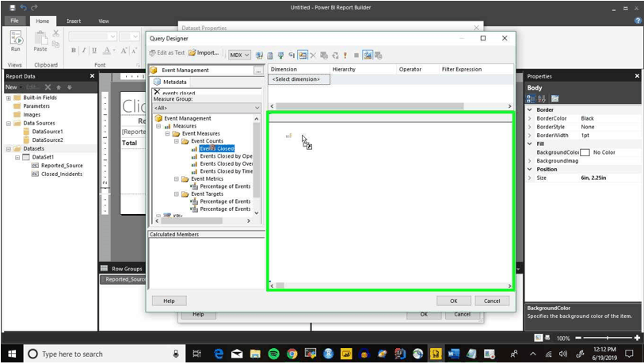Open the Microsoft Edge taskbar icon
This screenshot has height=364, width=644.
point(219,354)
